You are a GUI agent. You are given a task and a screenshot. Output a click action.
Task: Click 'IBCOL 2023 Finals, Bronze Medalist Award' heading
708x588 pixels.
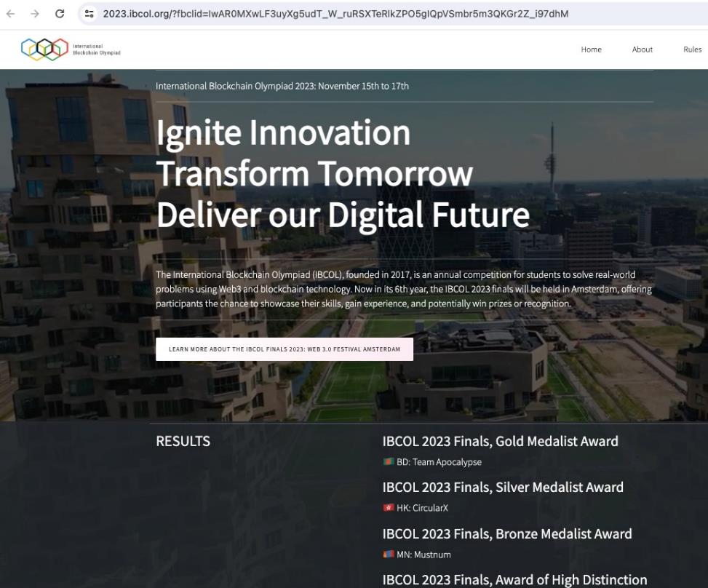pyautogui.click(x=507, y=534)
